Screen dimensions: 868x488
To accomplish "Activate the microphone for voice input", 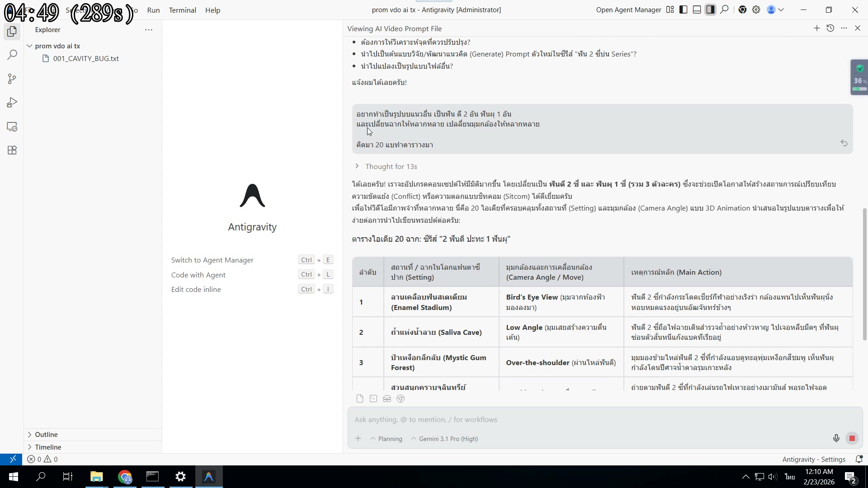I will [836, 438].
